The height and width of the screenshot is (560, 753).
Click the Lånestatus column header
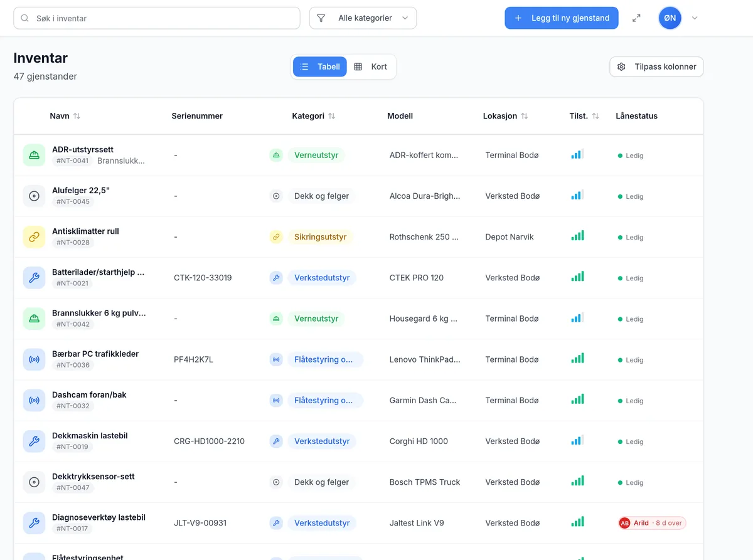(636, 116)
